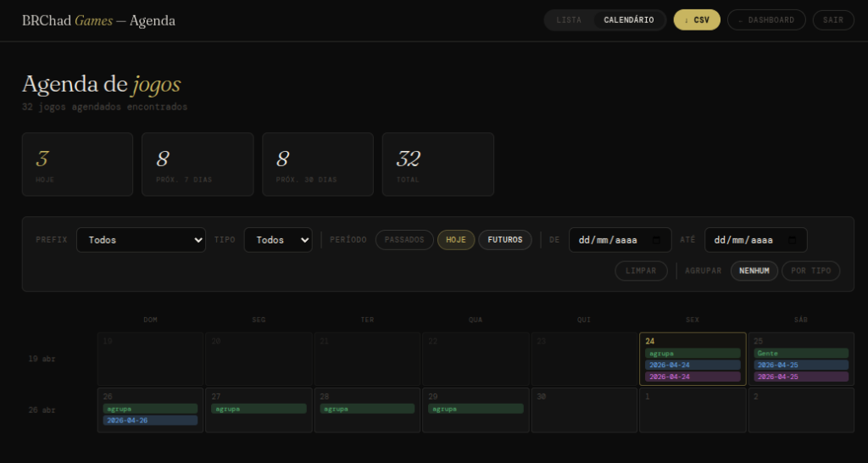
Task: Expand the Tipo dropdown
Action: pos(278,240)
